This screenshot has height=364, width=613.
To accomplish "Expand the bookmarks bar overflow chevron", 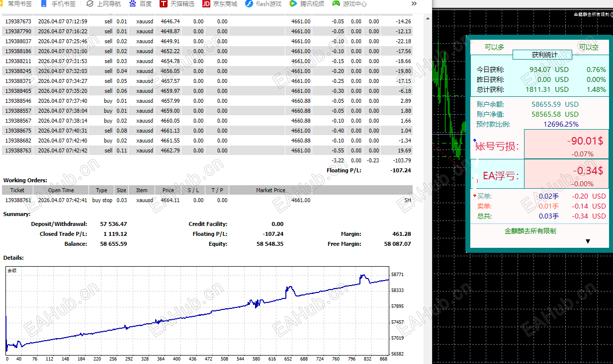I will [x=414, y=4].
